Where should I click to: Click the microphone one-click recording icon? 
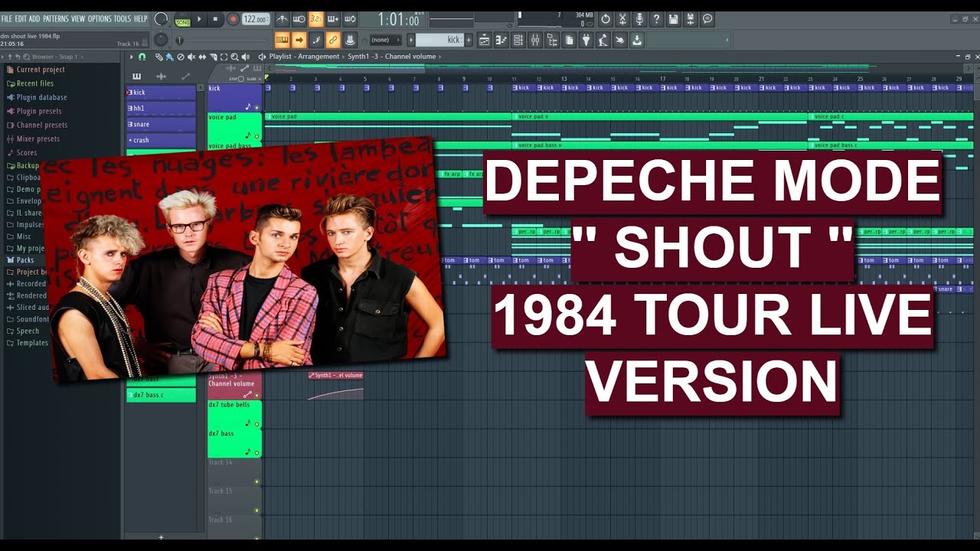639,19
